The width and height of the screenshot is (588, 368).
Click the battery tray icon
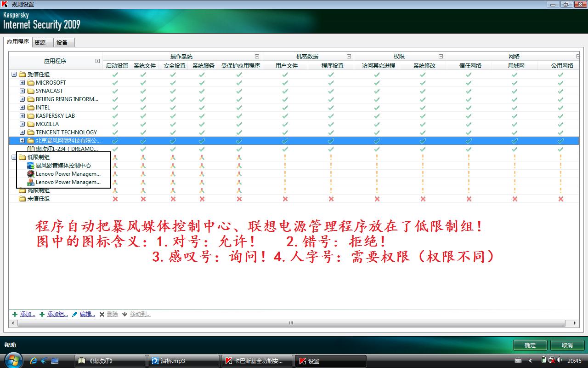point(543,360)
